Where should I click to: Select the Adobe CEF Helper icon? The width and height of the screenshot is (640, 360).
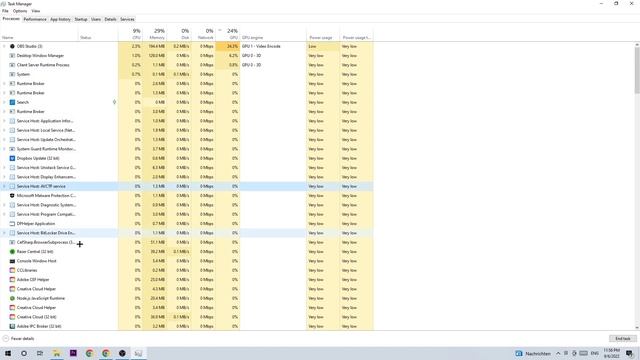coord(12,280)
